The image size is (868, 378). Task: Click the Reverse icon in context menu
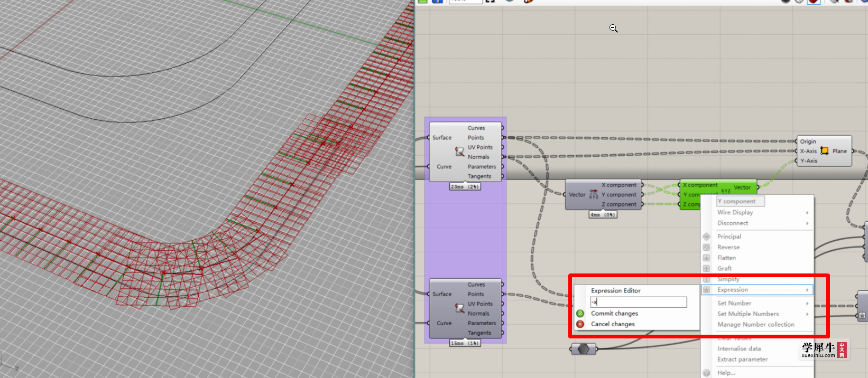[706, 247]
